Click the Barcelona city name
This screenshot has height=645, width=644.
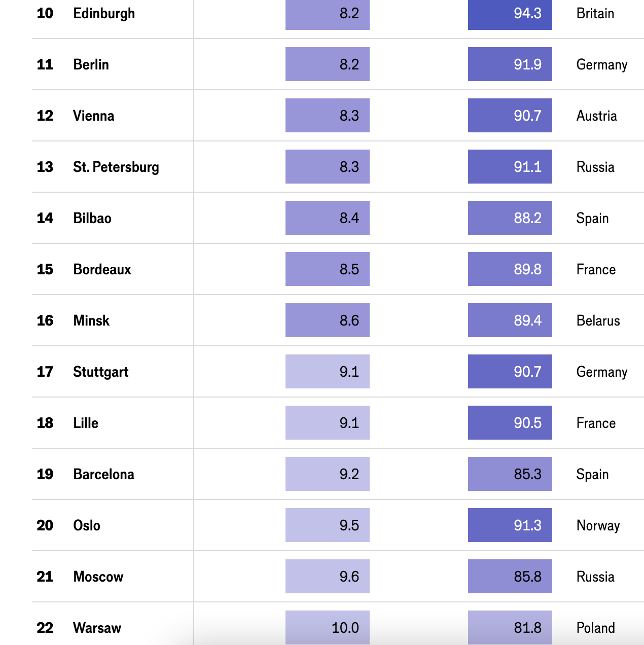pos(103,474)
